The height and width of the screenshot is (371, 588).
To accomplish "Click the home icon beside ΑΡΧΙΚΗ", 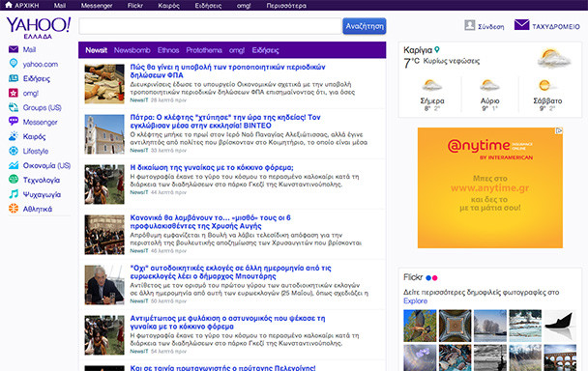I will coord(9,5).
